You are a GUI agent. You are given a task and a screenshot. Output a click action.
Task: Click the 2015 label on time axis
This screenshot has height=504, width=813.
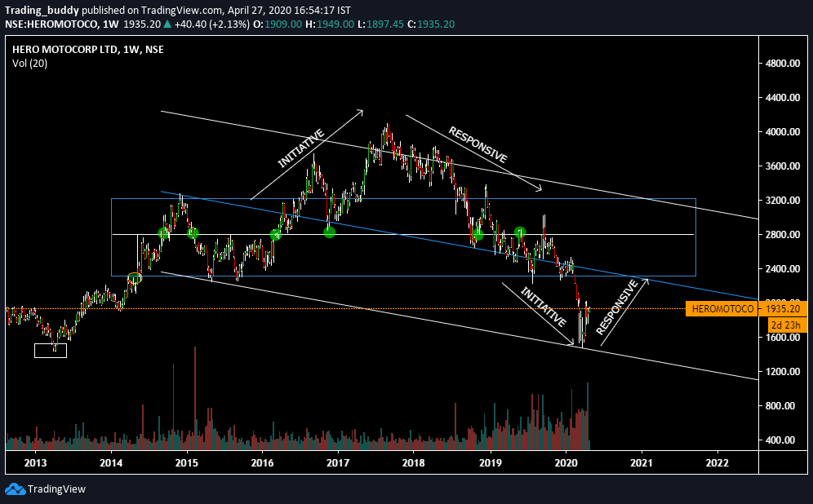click(x=187, y=462)
